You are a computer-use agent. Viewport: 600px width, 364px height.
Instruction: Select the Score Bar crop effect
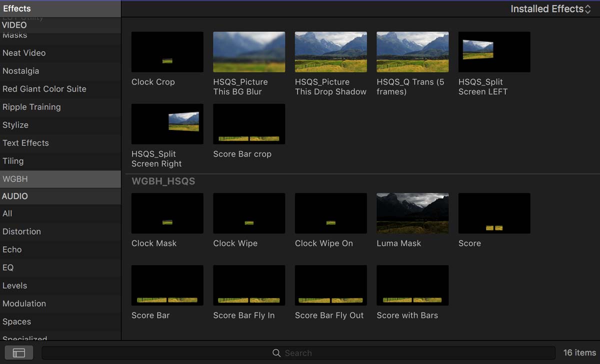coord(249,124)
